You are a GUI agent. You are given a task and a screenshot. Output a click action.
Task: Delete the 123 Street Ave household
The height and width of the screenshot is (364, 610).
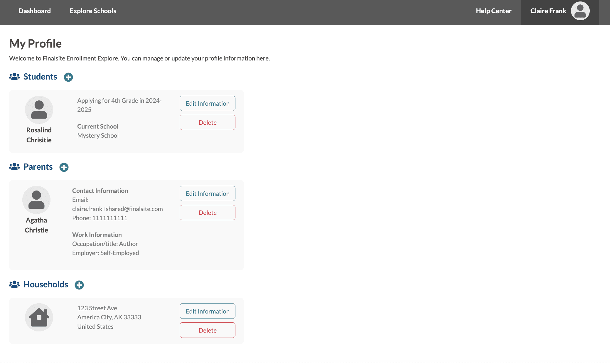(208, 330)
